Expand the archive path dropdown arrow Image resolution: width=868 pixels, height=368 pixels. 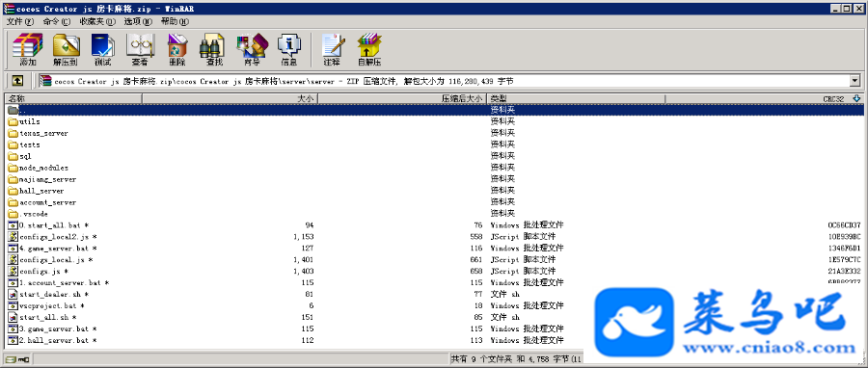(854, 81)
